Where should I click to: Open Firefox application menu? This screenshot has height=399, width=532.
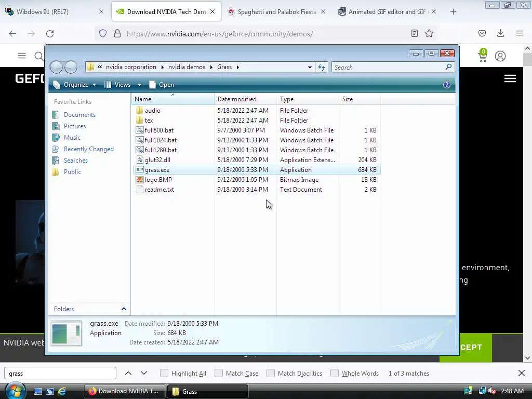pyautogui.click(x=519, y=33)
